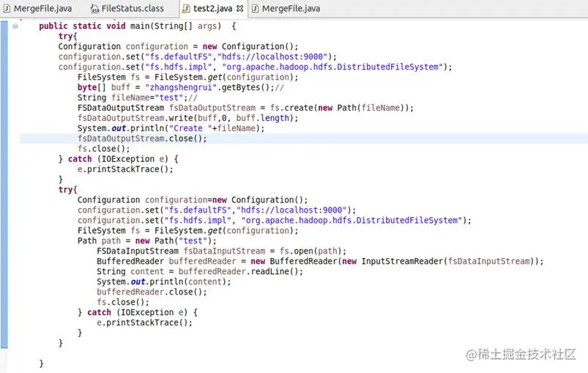
Task: Click the bufferedReader.close() line
Action: (x=152, y=292)
